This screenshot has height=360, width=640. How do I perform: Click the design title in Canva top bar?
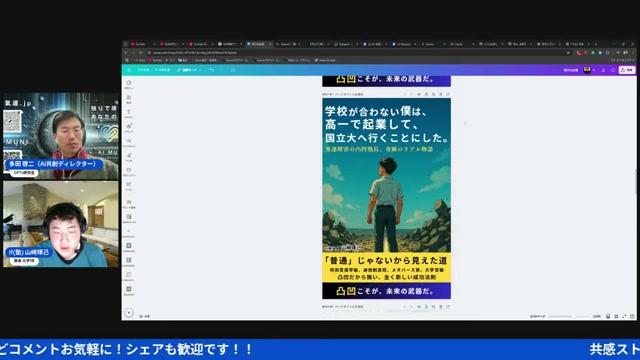(571, 70)
